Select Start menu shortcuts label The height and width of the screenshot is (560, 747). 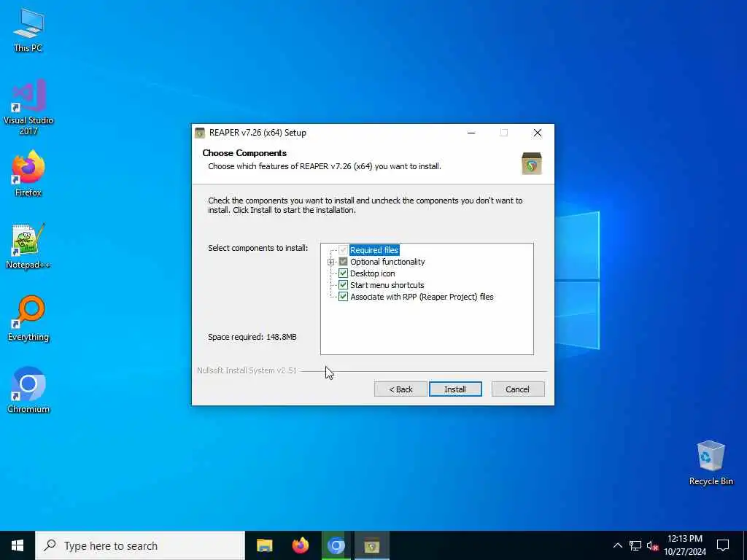tap(387, 285)
